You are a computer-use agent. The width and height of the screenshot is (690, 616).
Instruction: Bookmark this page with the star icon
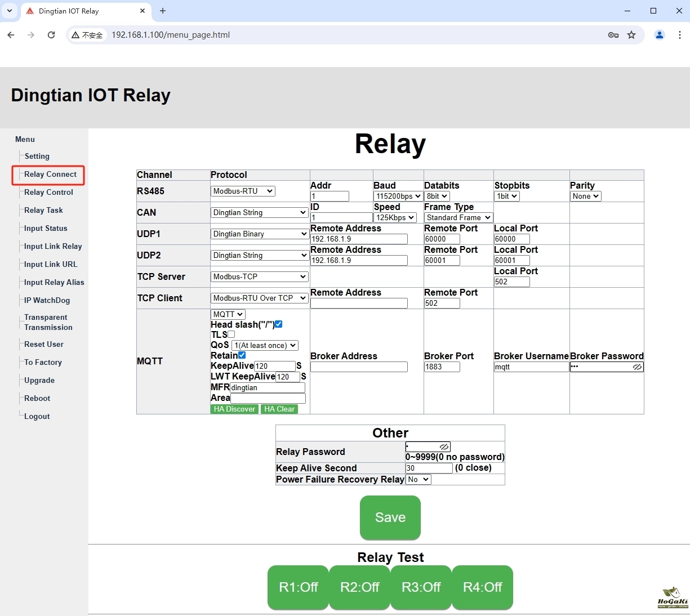point(631,35)
